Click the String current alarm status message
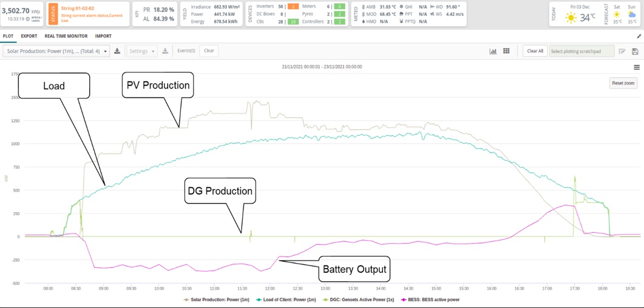The height and width of the screenshot is (308, 644). [x=91, y=18]
